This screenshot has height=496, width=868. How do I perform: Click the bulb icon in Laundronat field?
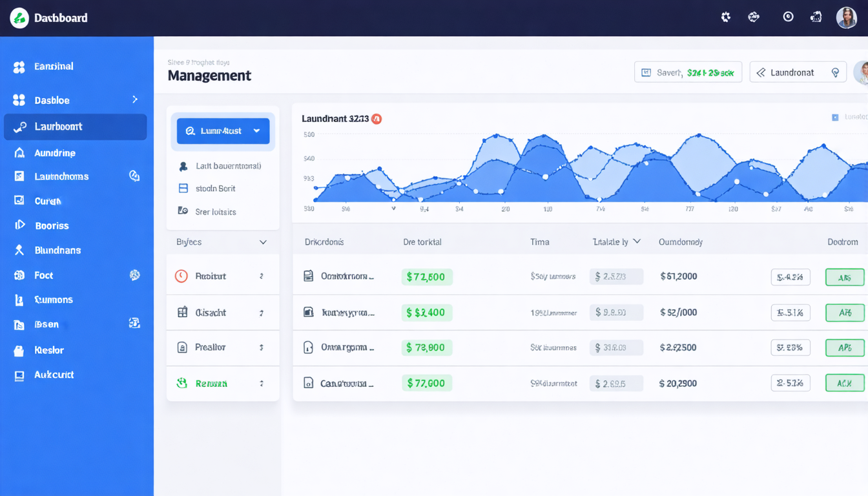[x=835, y=72]
